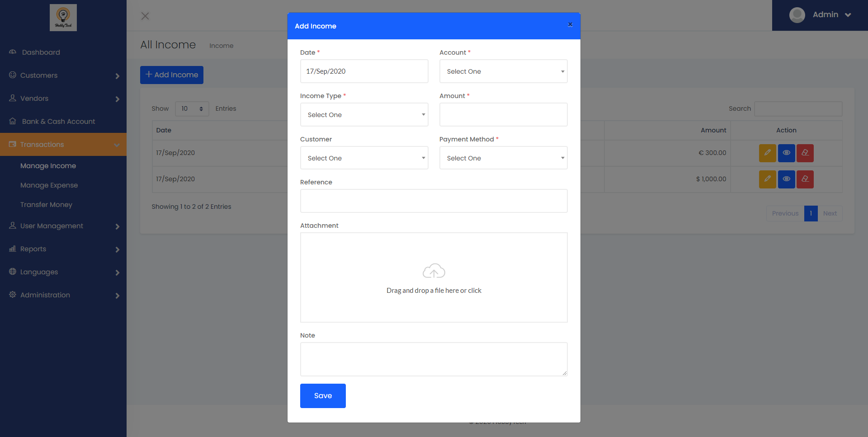This screenshot has height=437, width=868.
Task: Click the Bank & Cash Account icon
Action: tap(12, 121)
